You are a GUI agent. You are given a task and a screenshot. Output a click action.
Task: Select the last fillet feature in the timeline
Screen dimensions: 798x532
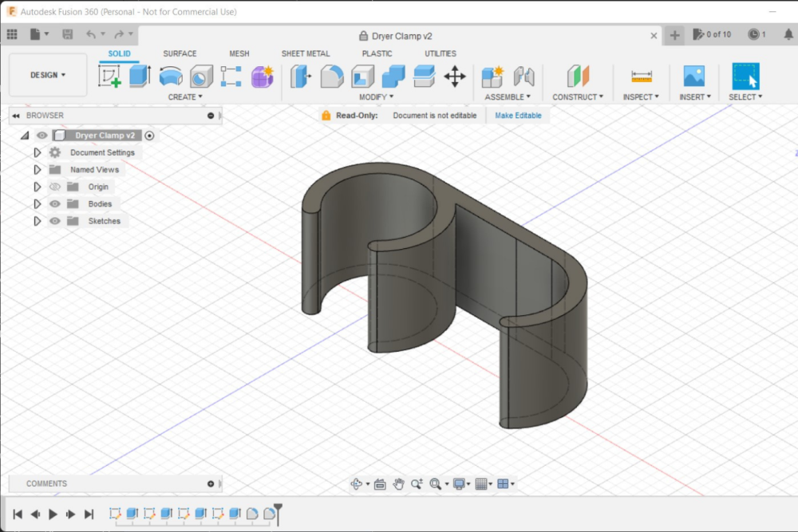pos(269,514)
